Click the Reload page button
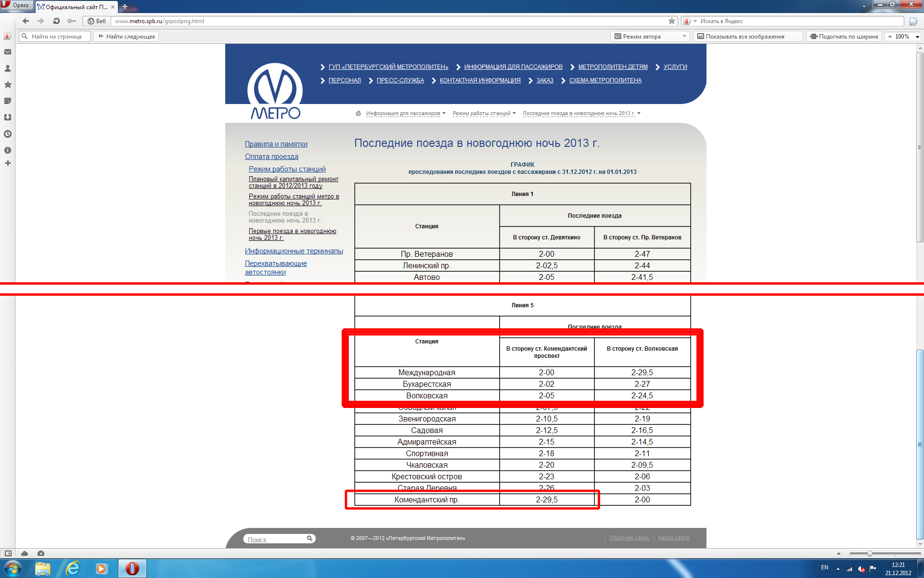 click(x=56, y=21)
